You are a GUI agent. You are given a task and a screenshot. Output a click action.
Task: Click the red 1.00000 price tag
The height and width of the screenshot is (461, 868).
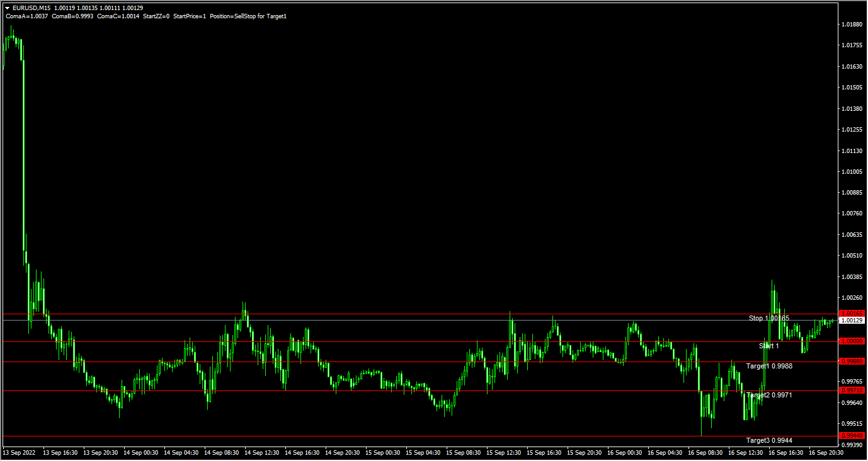pyautogui.click(x=851, y=341)
